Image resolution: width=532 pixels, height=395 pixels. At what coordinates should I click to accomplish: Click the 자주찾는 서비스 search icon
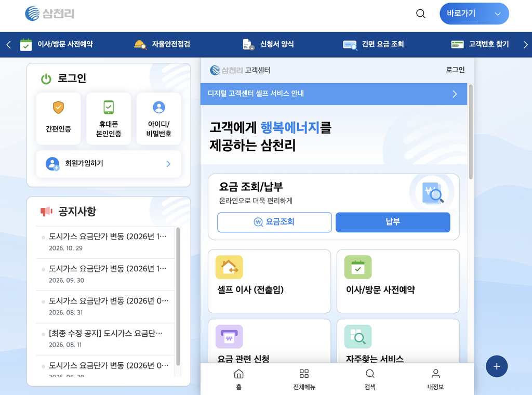click(358, 337)
